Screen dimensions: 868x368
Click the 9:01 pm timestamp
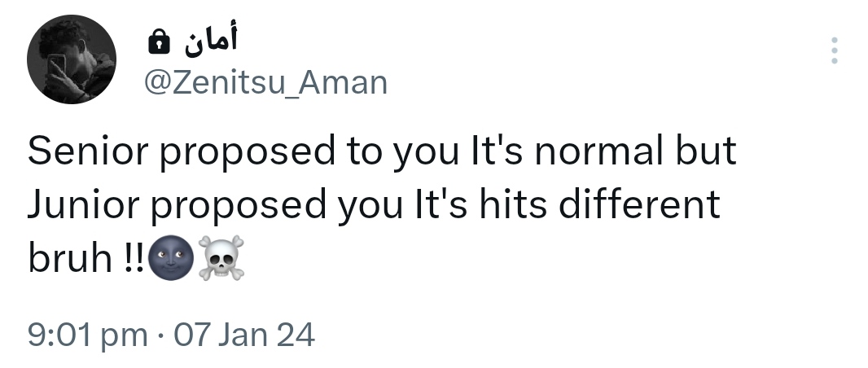88,335
